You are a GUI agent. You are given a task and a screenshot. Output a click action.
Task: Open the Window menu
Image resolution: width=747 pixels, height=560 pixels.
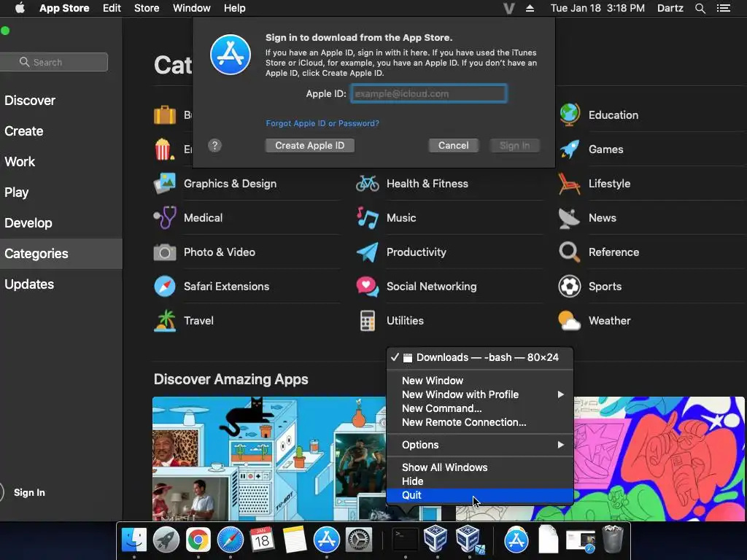tap(192, 8)
